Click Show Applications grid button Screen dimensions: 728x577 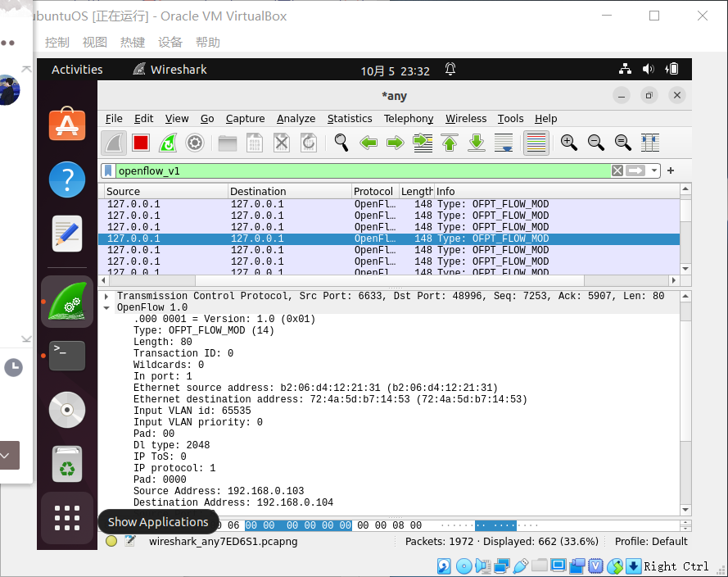[67, 518]
